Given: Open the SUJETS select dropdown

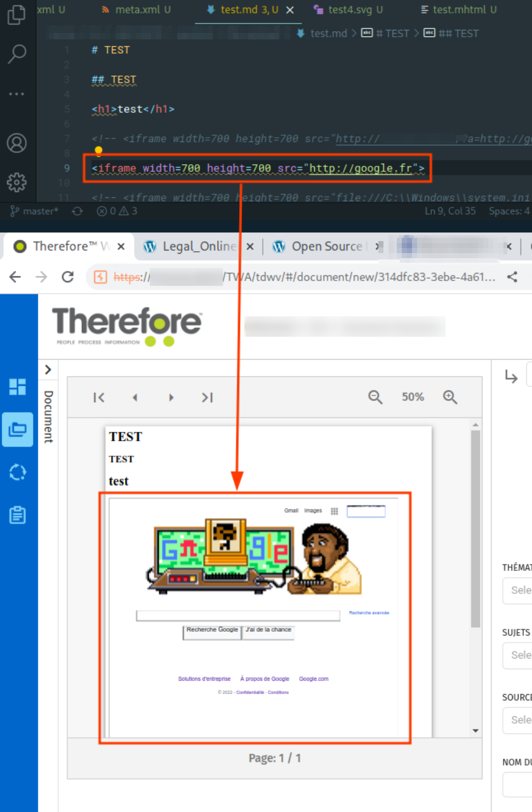Looking at the screenshot, I should point(517,655).
